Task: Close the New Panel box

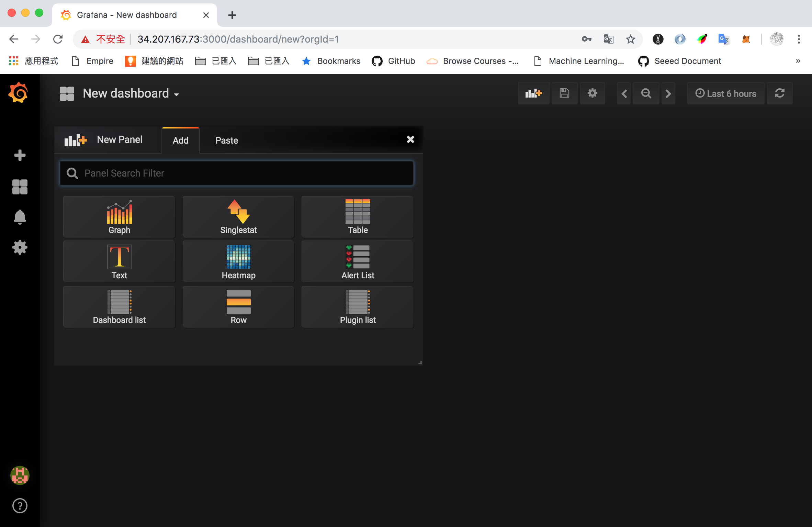Action: point(410,139)
